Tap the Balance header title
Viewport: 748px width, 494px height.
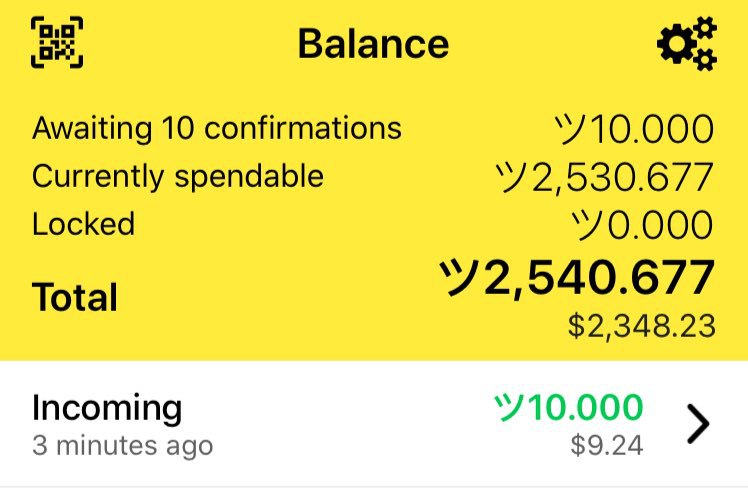[374, 44]
